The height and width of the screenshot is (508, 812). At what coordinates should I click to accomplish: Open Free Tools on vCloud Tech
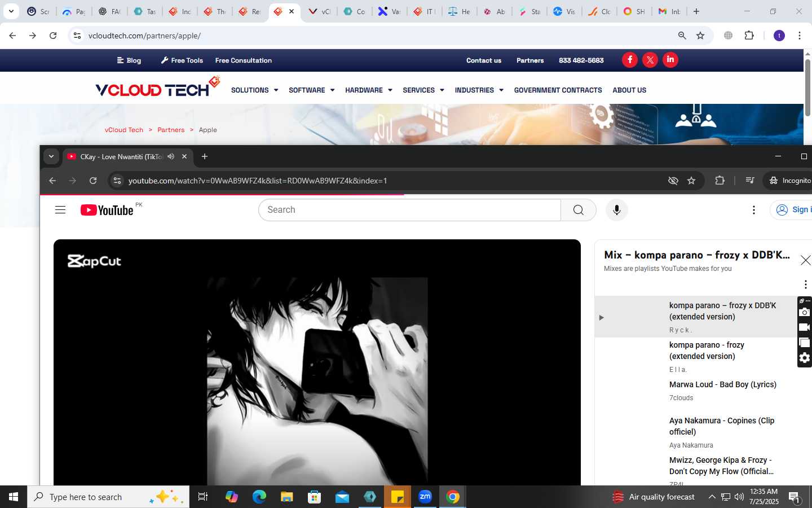click(182, 60)
